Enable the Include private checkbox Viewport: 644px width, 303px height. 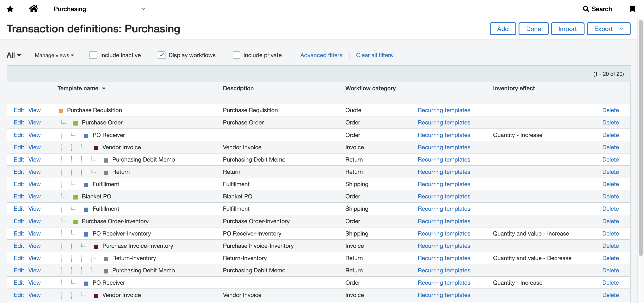click(x=236, y=55)
